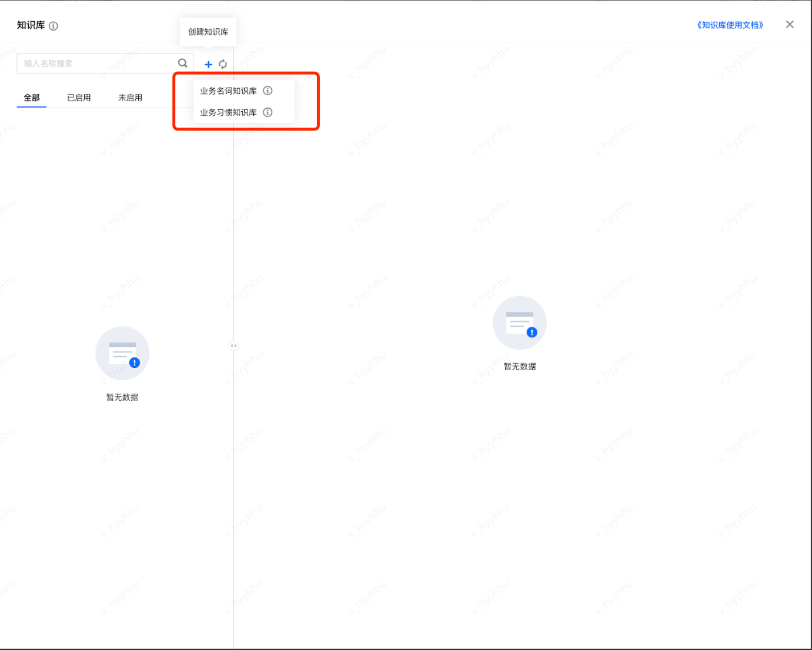Click the info icon next to 知识库 title

coord(54,26)
